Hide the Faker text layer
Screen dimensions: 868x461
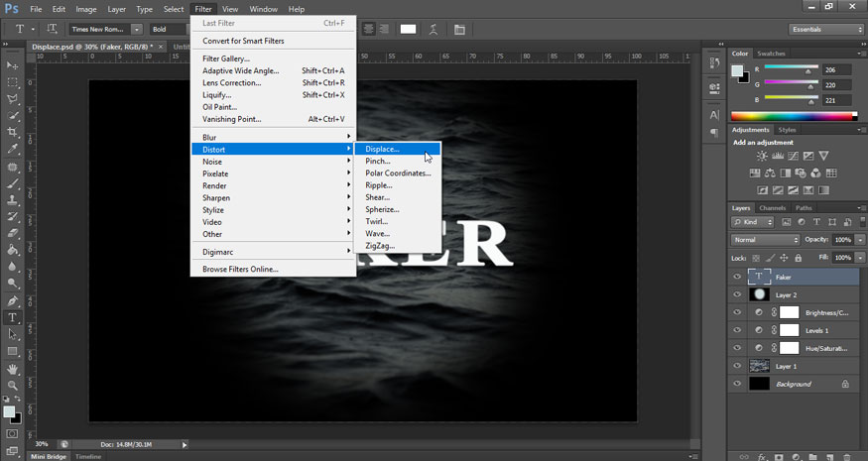(737, 277)
